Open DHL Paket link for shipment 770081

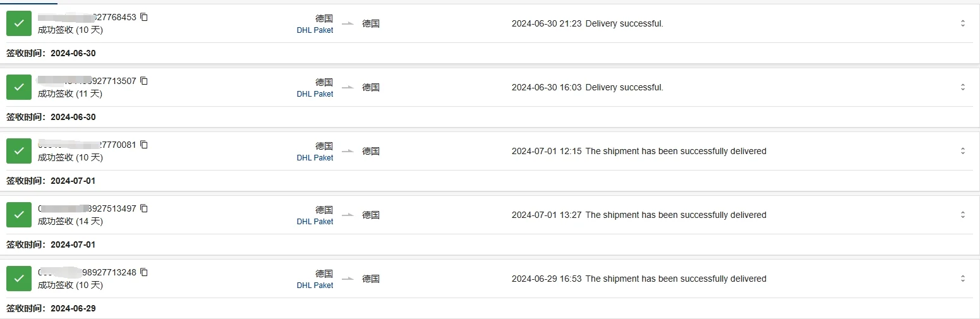pyautogui.click(x=315, y=157)
